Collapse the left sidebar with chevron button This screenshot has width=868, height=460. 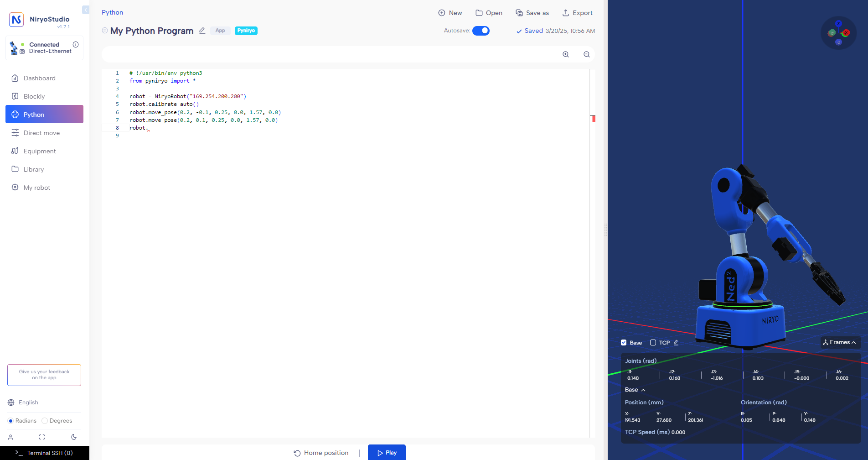pyautogui.click(x=86, y=10)
